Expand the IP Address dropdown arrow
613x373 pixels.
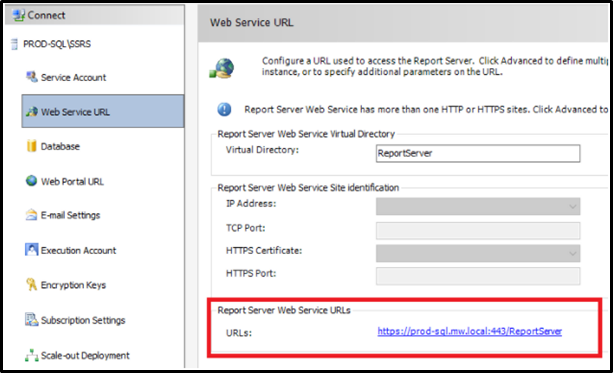click(572, 206)
